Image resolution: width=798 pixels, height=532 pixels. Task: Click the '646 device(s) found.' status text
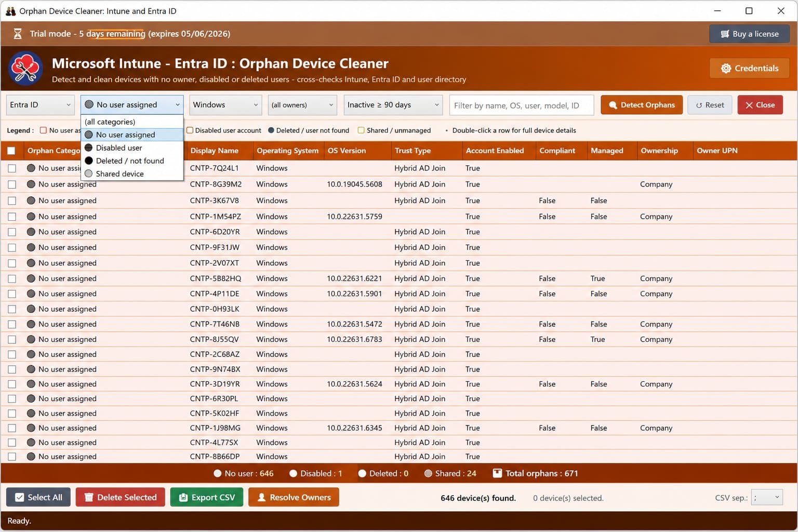point(478,498)
